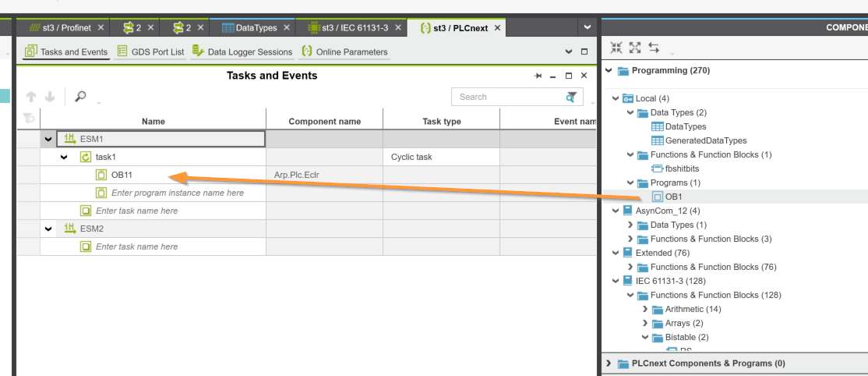Image resolution: width=868 pixels, height=376 pixels.
Task: Open the GDS Port List view
Action: (x=150, y=52)
